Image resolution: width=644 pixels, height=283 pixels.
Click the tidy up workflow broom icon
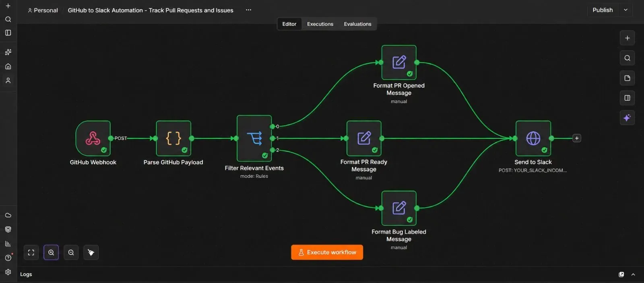click(91, 253)
